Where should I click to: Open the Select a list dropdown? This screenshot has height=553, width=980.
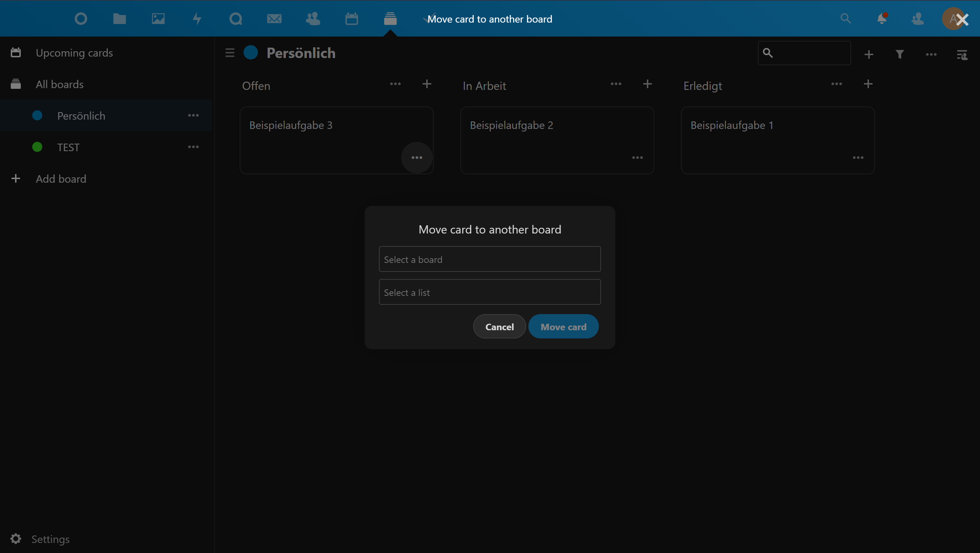click(x=490, y=292)
